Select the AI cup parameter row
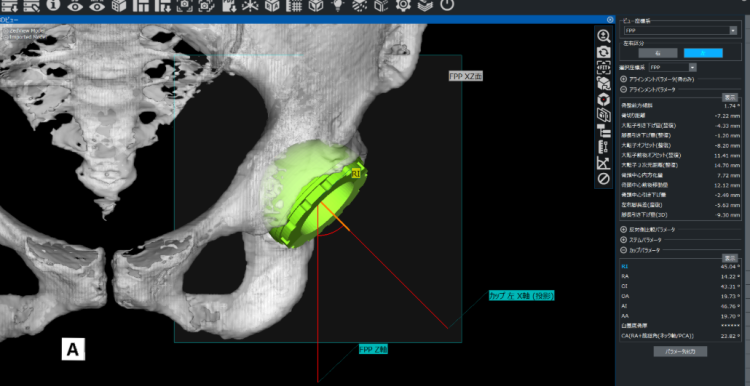750x386 pixels. coord(680,306)
